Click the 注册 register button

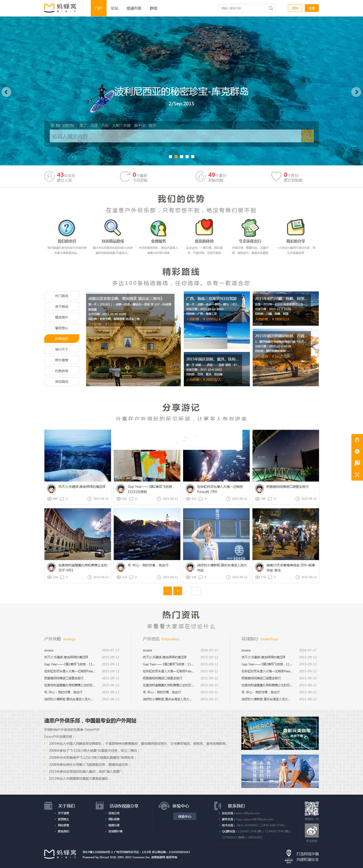click(x=312, y=8)
